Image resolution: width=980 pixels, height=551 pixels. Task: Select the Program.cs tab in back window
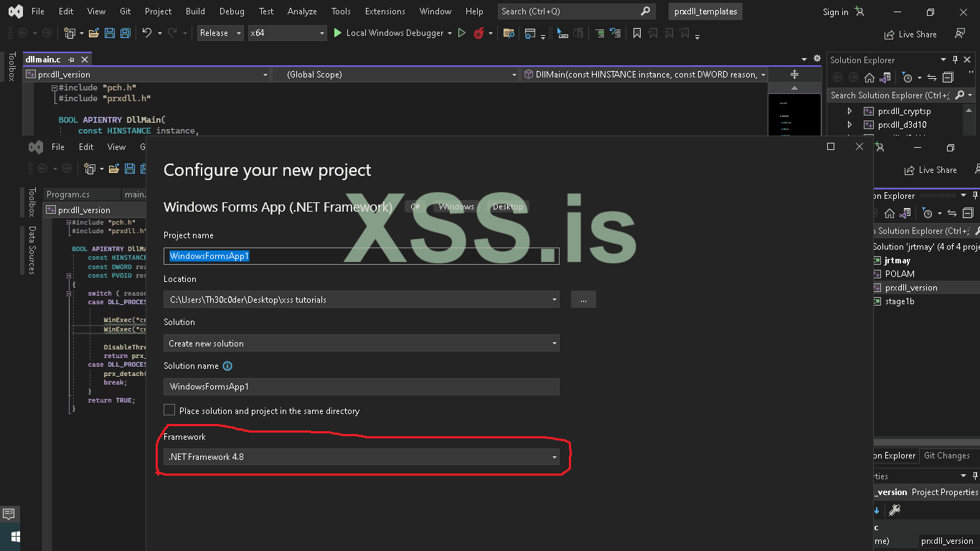(68, 194)
